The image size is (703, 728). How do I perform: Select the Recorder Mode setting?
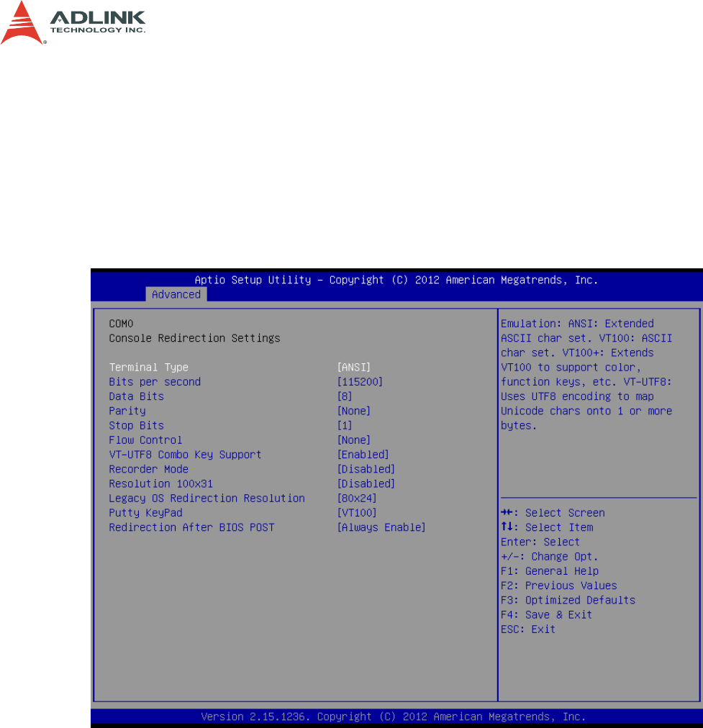click(148, 469)
